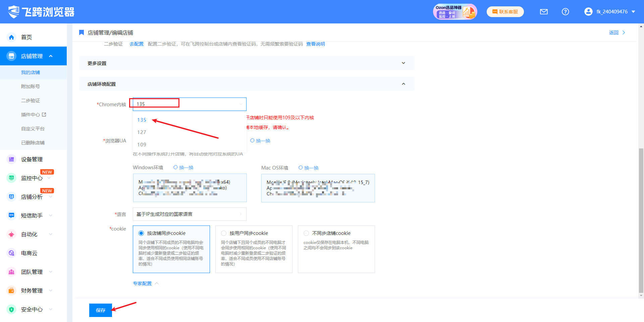
Task: Select 按店铺同步cookie radio option
Action: (141, 233)
